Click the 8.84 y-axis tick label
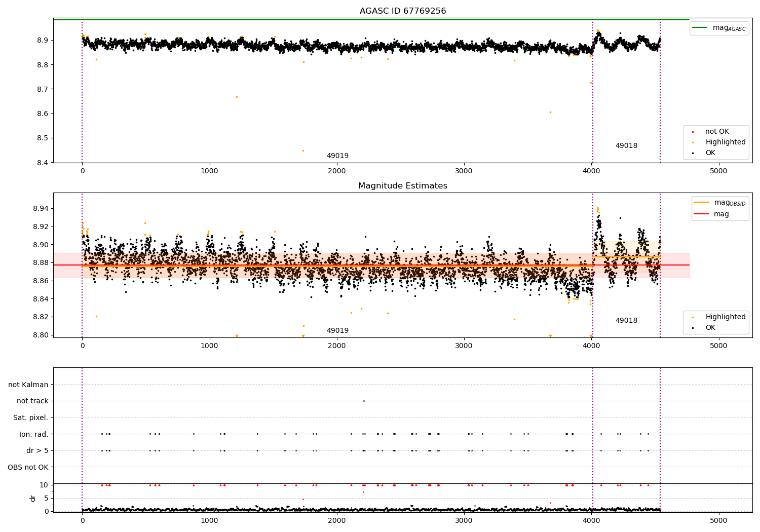This screenshot has height=532, width=760. [41, 299]
